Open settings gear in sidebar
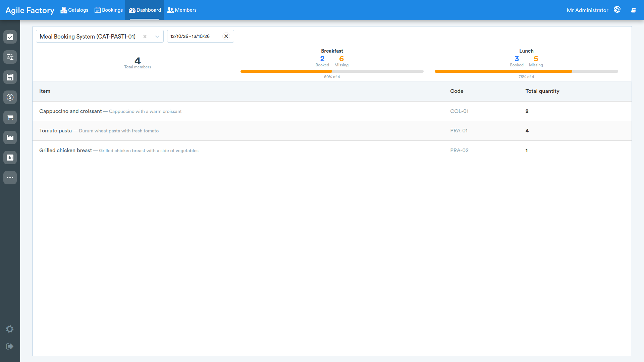The image size is (644, 362). 10,329
